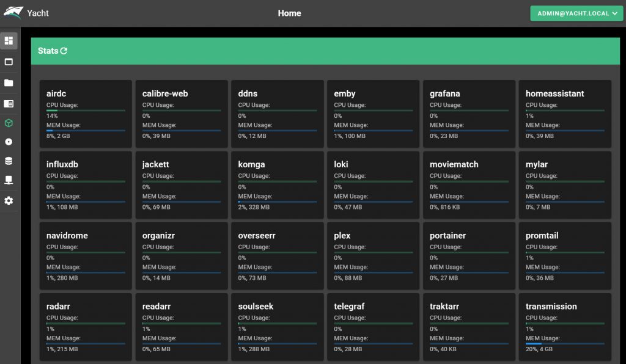Click the Home page title
The height and width of the screenshot is (364, 626).
(289, 13)
